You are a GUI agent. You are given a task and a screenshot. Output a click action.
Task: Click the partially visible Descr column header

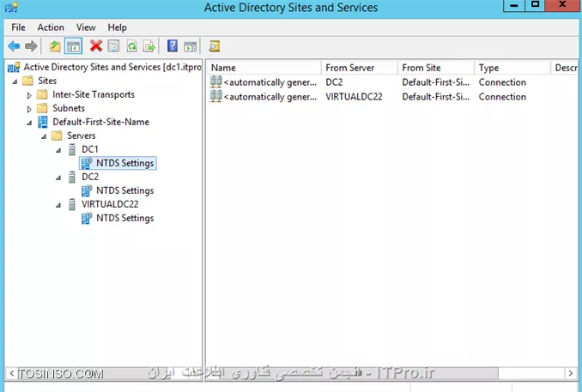coord(564,68)
